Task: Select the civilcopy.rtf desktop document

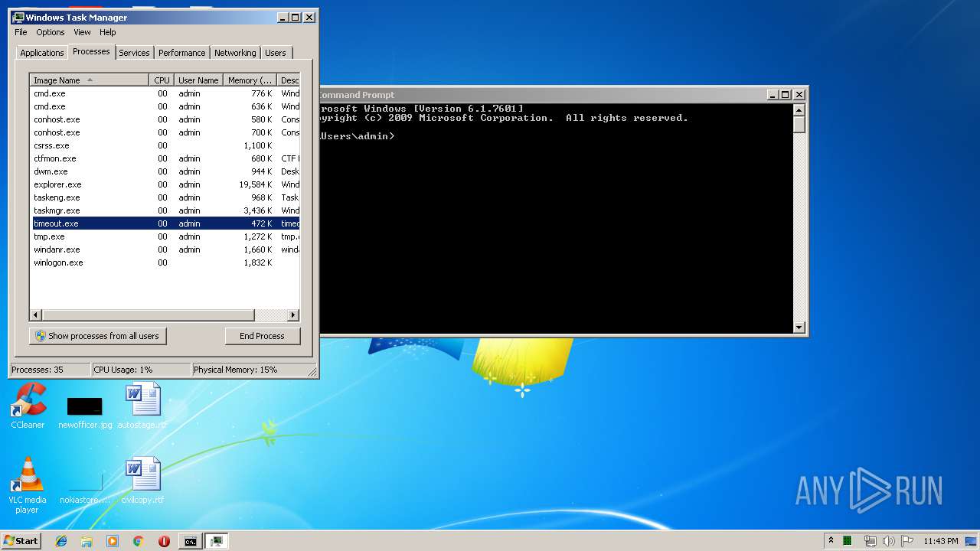Action: point(142,481)
